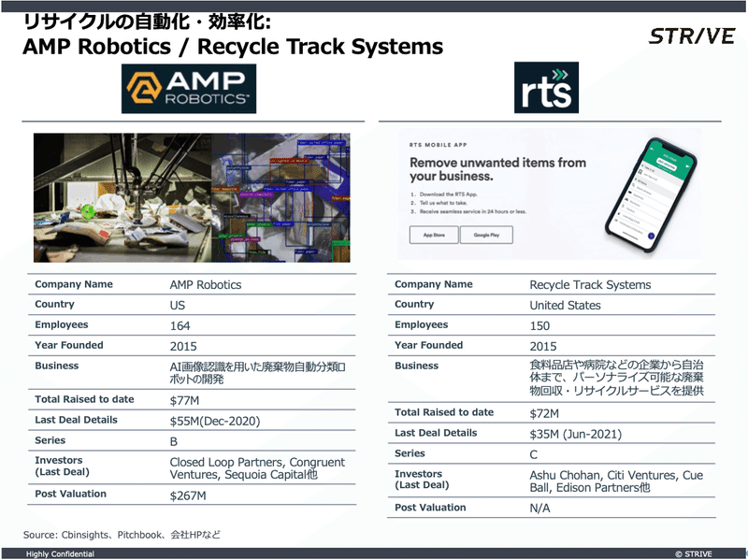
Task: Click last deal value '$55M(Dec-2020)'
Action: tap(215, 422)
